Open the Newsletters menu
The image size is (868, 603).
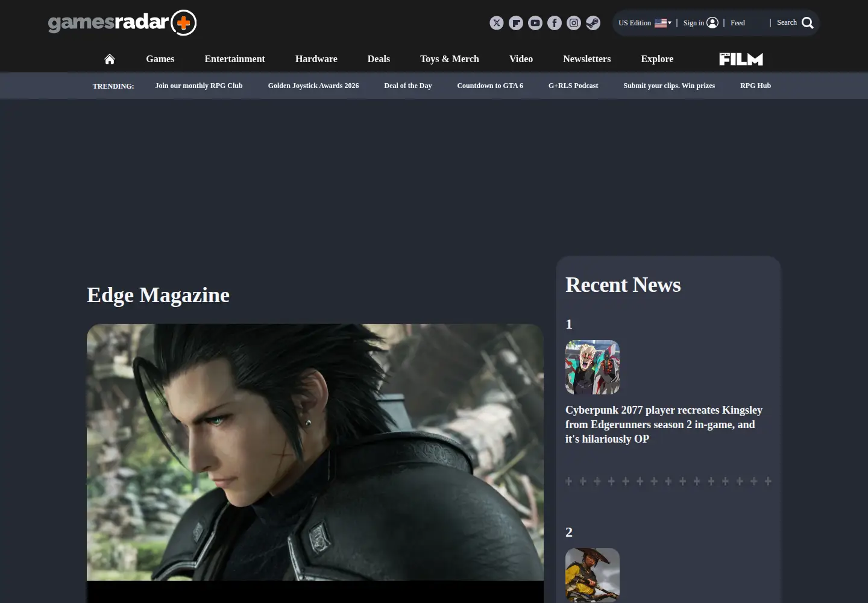pyautogui.click(x=587, y=59)
